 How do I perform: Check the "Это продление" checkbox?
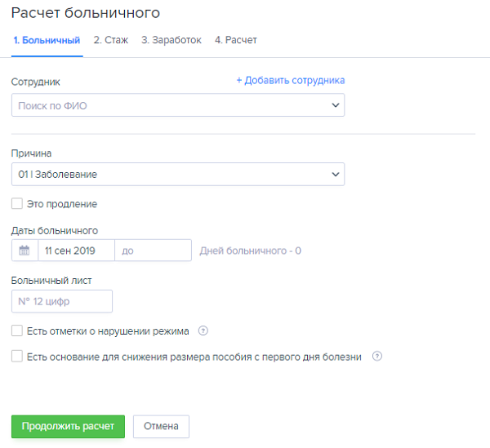click(x=17, y=203)
